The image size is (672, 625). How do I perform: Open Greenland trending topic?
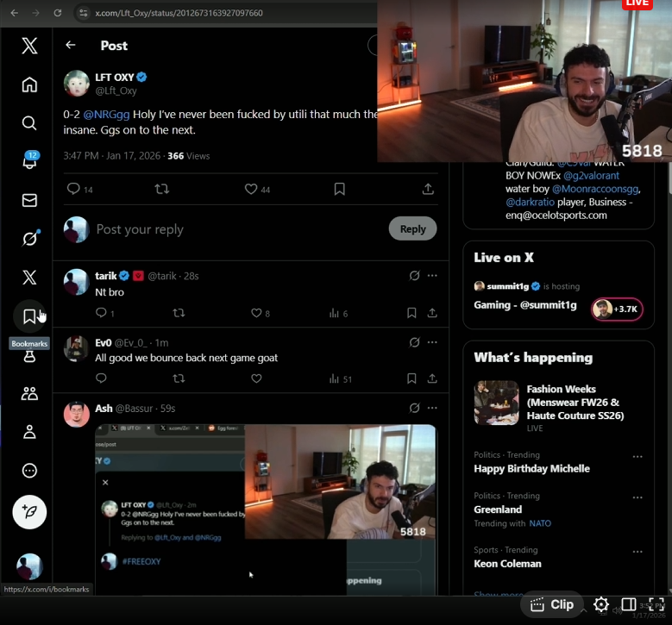(x=498, y=509)
